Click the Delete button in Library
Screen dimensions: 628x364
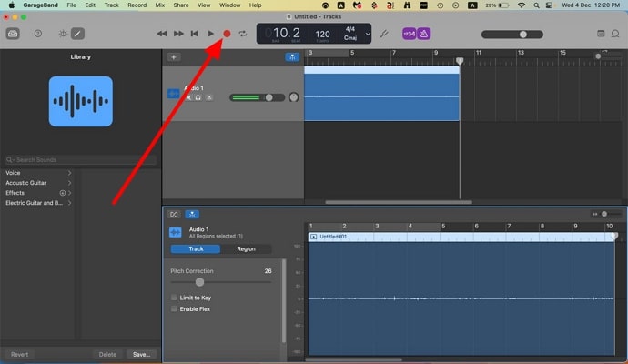click(107, 354)
